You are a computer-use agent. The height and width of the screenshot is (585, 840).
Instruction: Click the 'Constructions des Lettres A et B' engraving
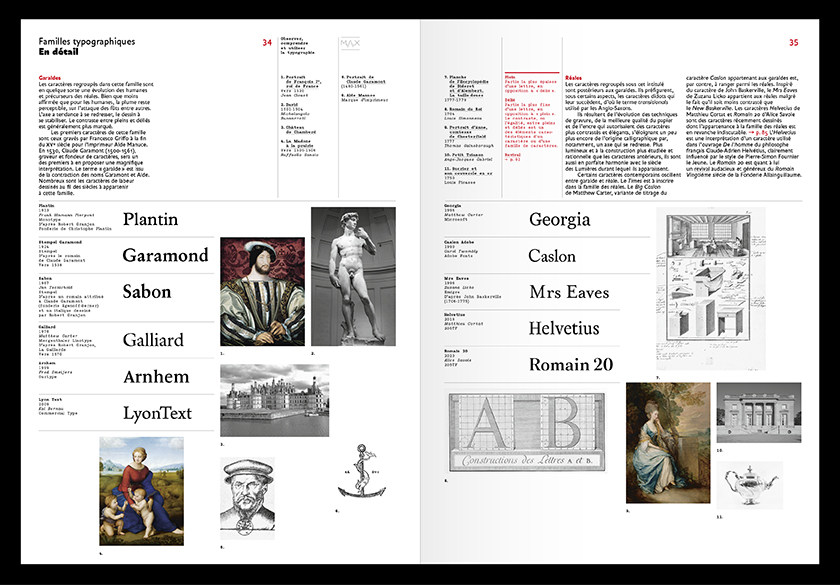[527, 432]
